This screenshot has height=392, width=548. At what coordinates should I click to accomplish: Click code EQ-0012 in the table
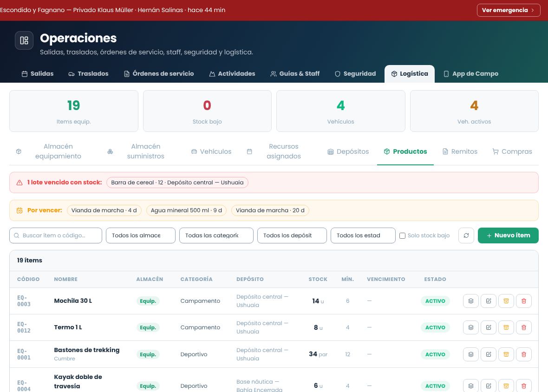(x=24, y=327)
